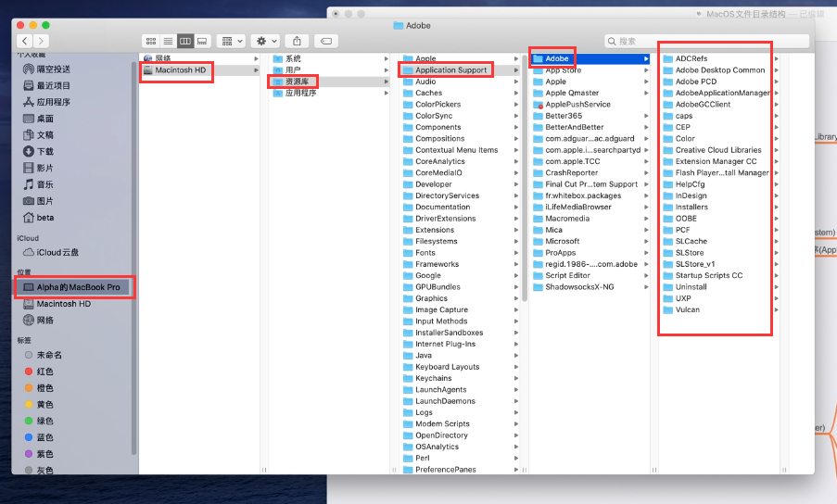Open Applications 应用程序 in sidebar
The image size is (837, 504).
(x=47, y=102)
